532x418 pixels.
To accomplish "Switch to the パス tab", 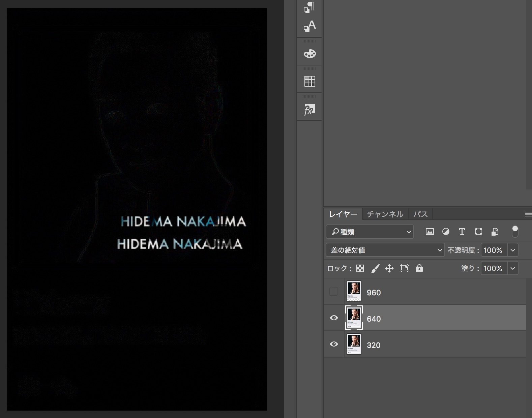I will pyautogui.click(x=420, y=214).
